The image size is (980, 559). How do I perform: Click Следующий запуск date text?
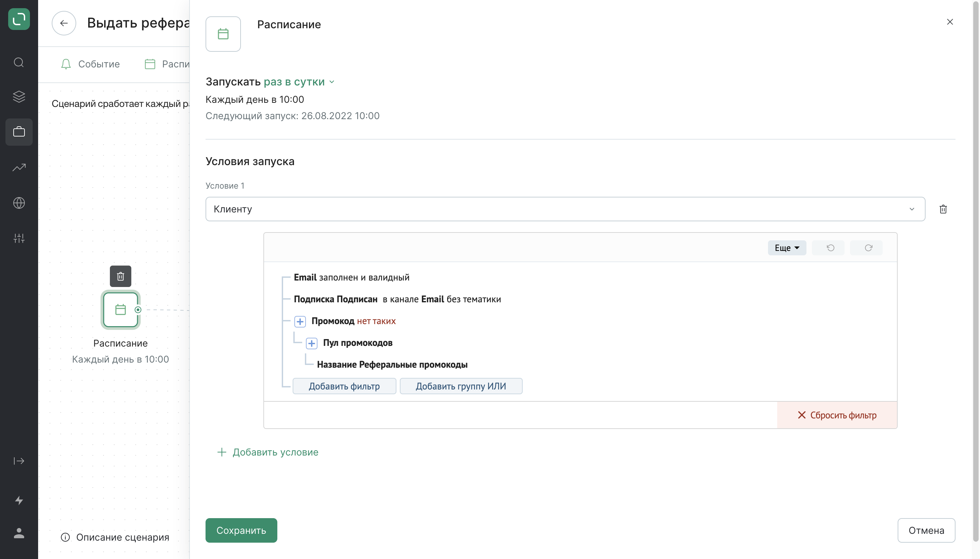pos(292,115)
